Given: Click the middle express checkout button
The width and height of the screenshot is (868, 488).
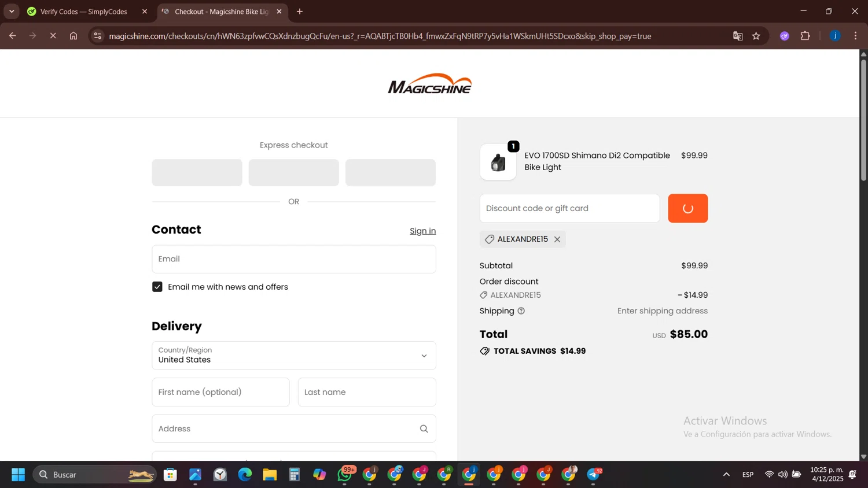Looking at the screenshot, I should 293,172.
